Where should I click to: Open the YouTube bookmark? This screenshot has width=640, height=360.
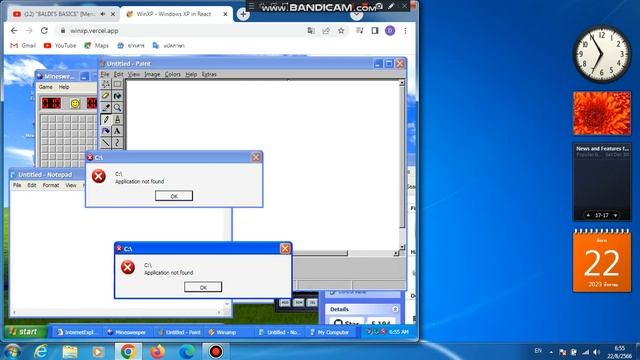coord(60,45)
